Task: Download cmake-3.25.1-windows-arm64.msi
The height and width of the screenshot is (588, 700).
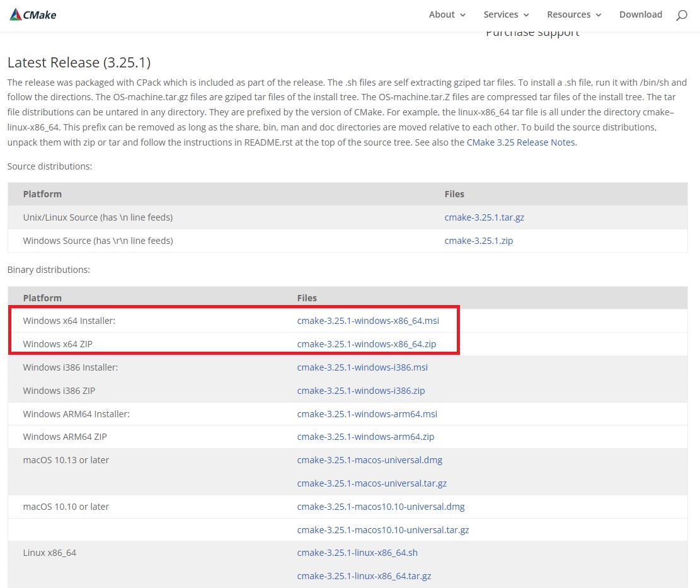Action: click(367, 414)
